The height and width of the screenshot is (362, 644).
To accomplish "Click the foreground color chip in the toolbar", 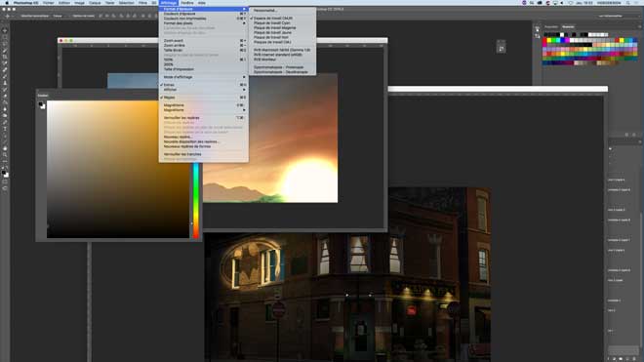I will [x=4, y=173].
